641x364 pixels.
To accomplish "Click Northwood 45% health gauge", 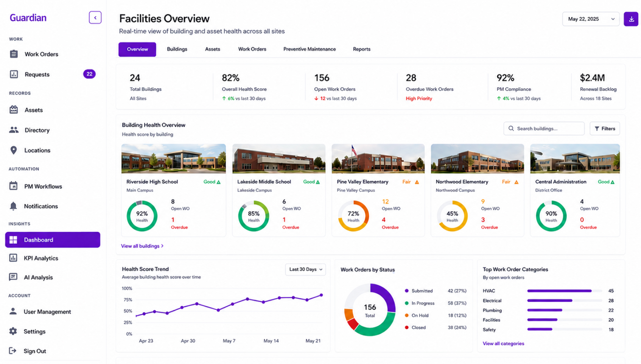I will pyautogui.click(x=452, y=216).
